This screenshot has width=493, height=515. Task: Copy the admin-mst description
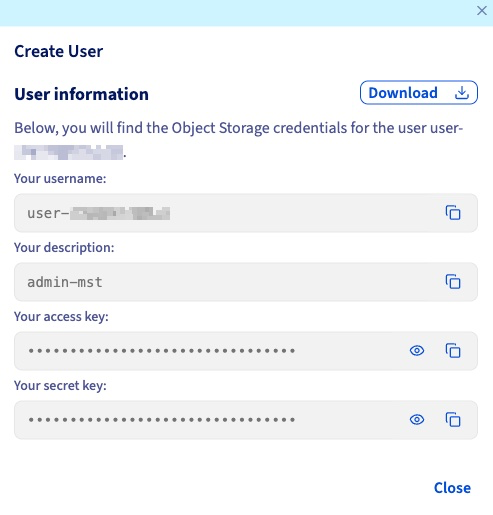pos(453,282)
